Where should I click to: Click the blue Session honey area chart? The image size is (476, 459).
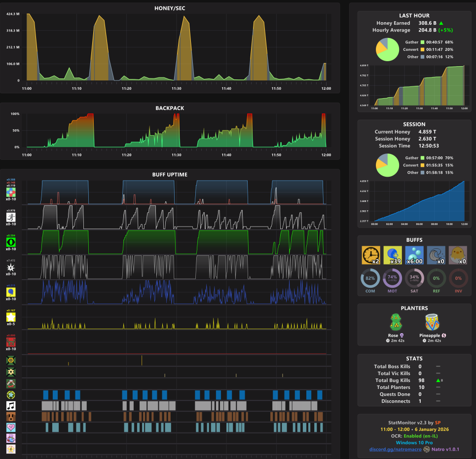pos(419,201)
